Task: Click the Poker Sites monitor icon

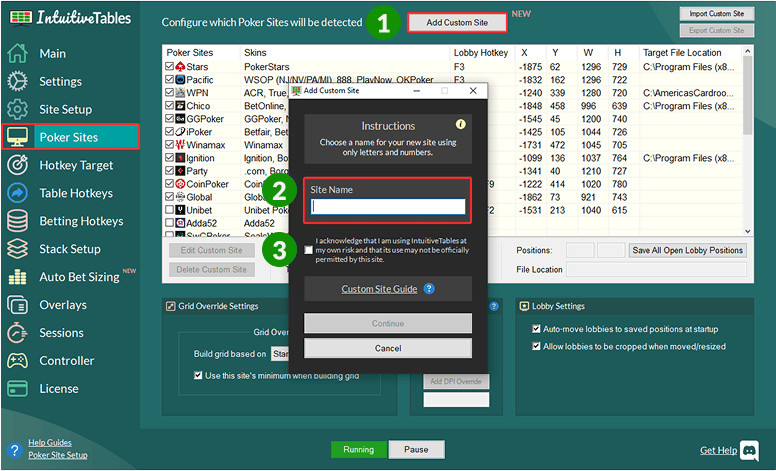Action: pos(17,137)
